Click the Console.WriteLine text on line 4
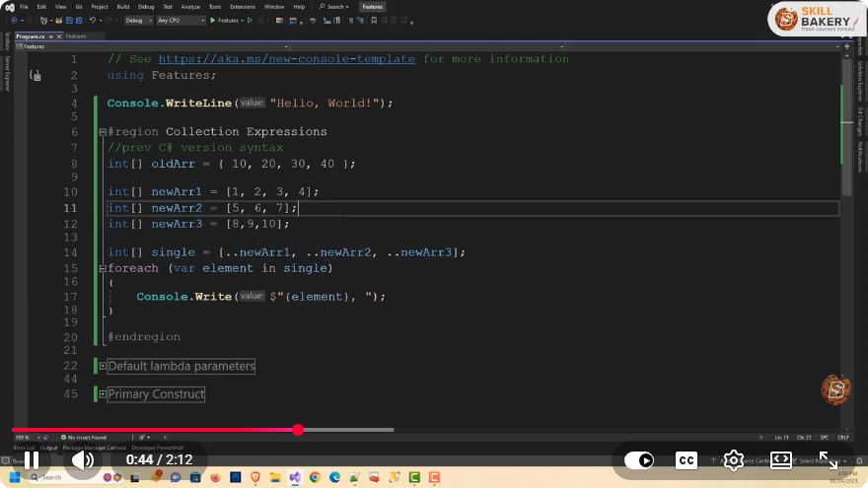This screenshot has width=868, height=488. 170,104
